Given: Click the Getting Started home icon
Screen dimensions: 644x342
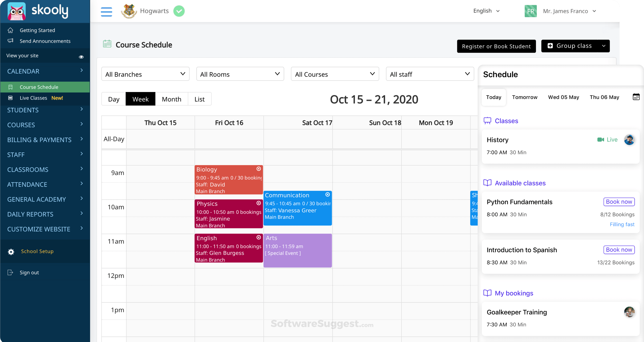Looking at the screenshot, I should (x=10, y=30).
